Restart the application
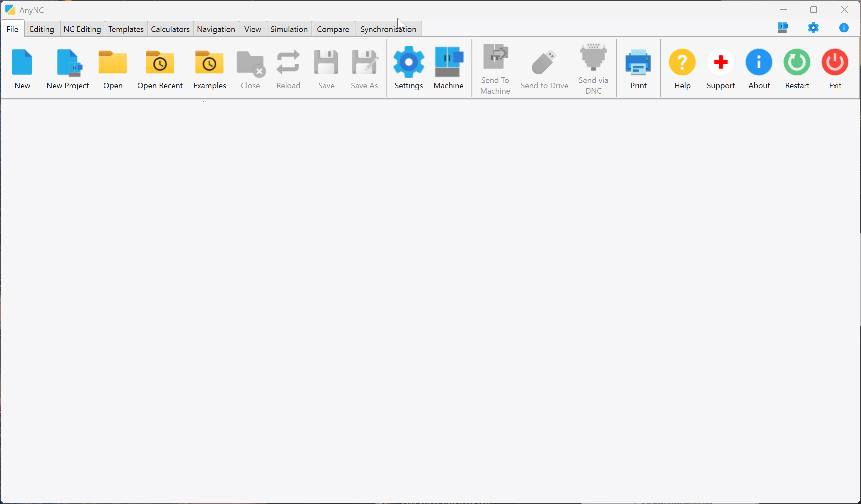The image size is (861, 504). pos(797,62)
